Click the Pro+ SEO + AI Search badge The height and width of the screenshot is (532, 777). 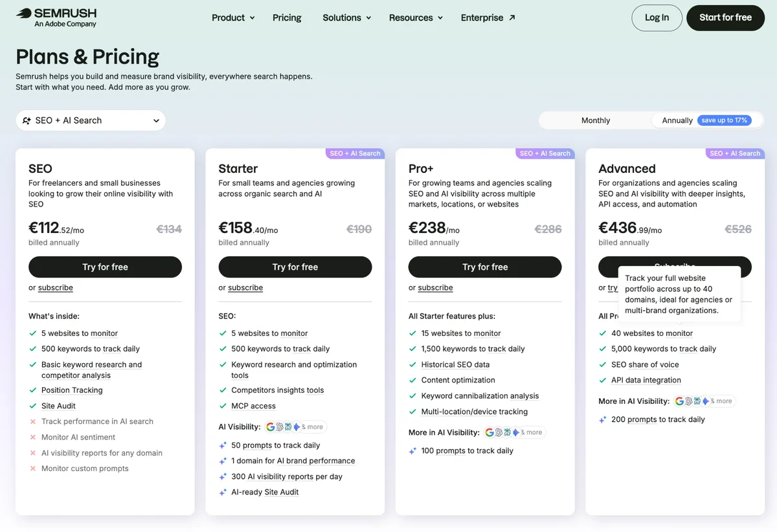pos(545,153)
